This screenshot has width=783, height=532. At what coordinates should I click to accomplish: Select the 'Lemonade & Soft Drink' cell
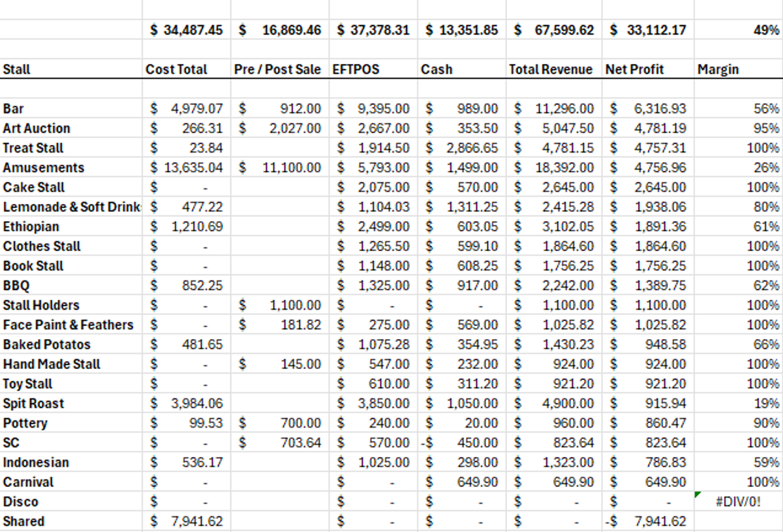pyautogui.click(x=71, y=207)
